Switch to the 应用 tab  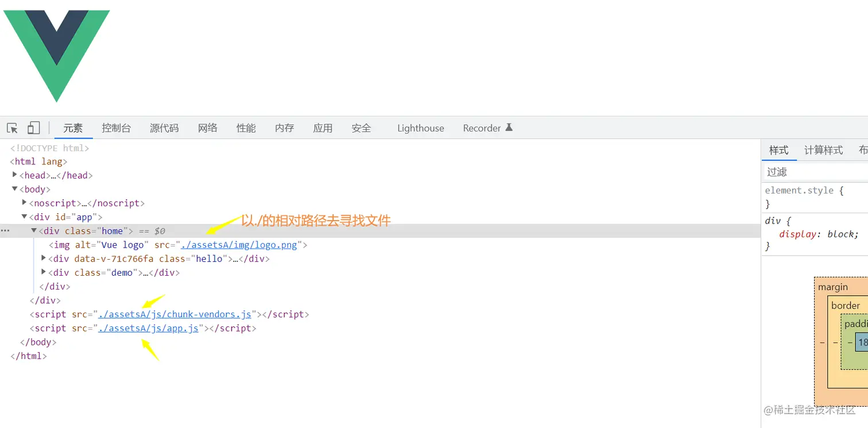(x=323, y=128)
